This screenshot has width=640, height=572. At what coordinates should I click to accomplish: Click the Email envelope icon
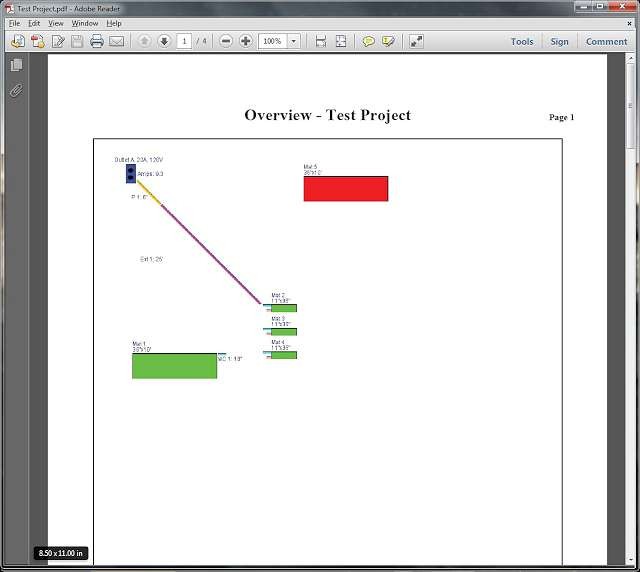click(x=117, y=41)
